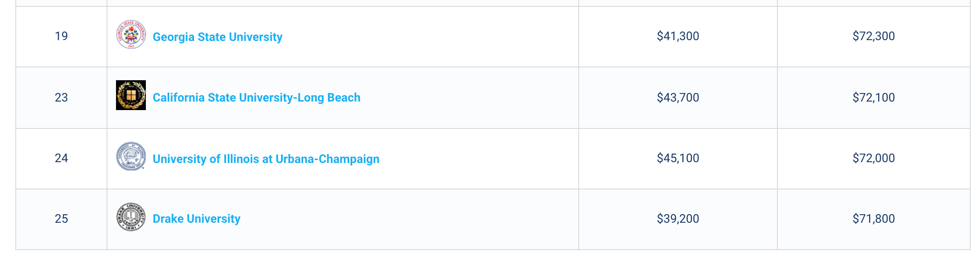Click the $72,100 salary value
The image size is (980, 256).
[x=874, y=98]
